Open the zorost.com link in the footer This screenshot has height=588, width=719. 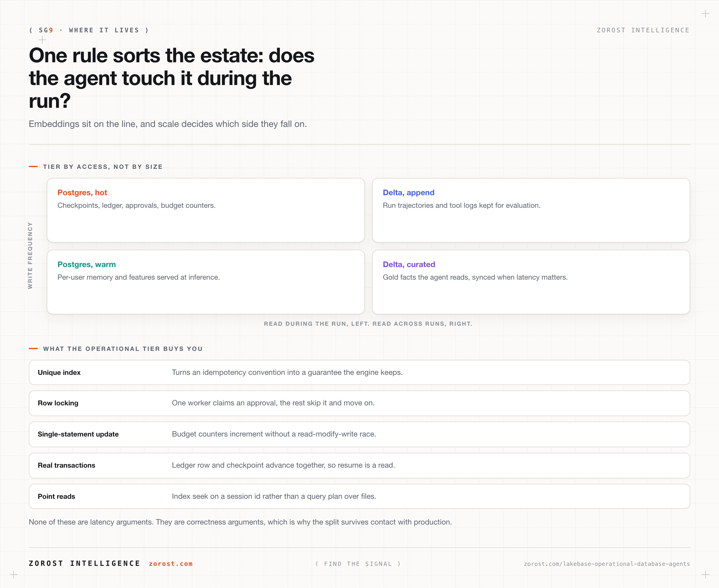point(170,564)
